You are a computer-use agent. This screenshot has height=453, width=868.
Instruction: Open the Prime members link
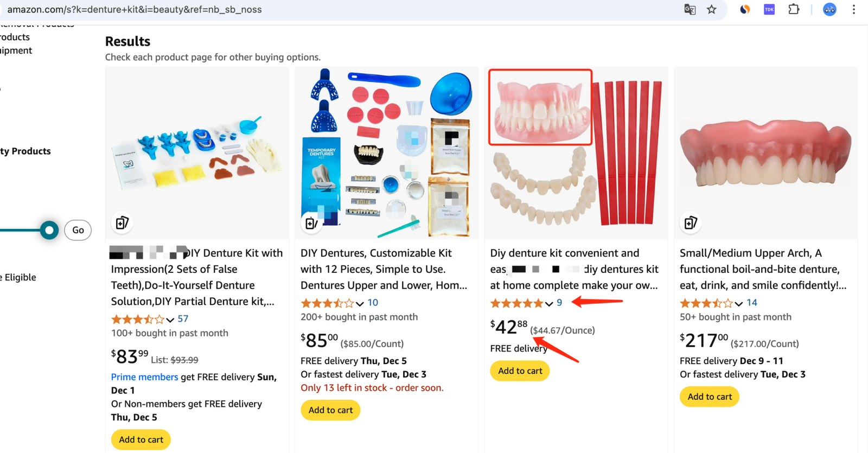[144, 377]
